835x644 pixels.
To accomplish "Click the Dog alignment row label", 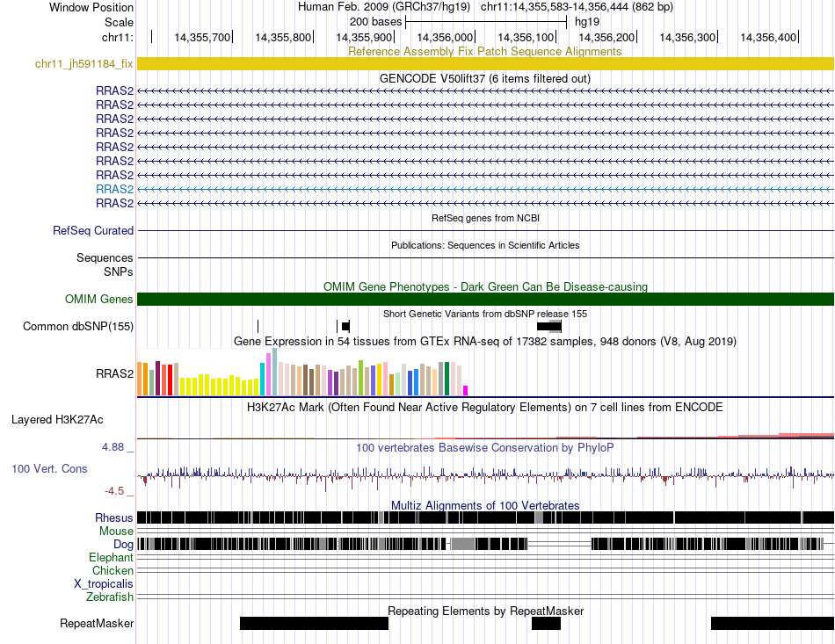I will [x=123, y=544].
